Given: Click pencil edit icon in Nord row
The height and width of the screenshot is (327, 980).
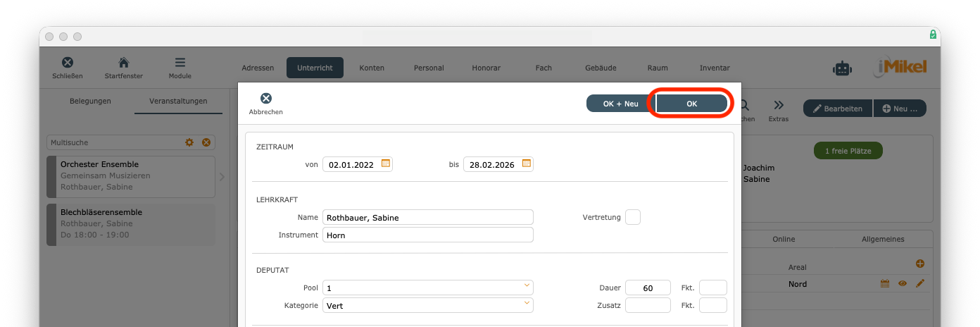Looking at the screenshot, I should pyautogui.click(x=919, y=283).
